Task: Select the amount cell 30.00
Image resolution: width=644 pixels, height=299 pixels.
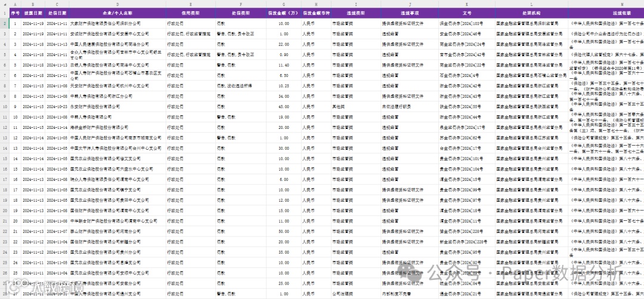Action: [284, 148]
